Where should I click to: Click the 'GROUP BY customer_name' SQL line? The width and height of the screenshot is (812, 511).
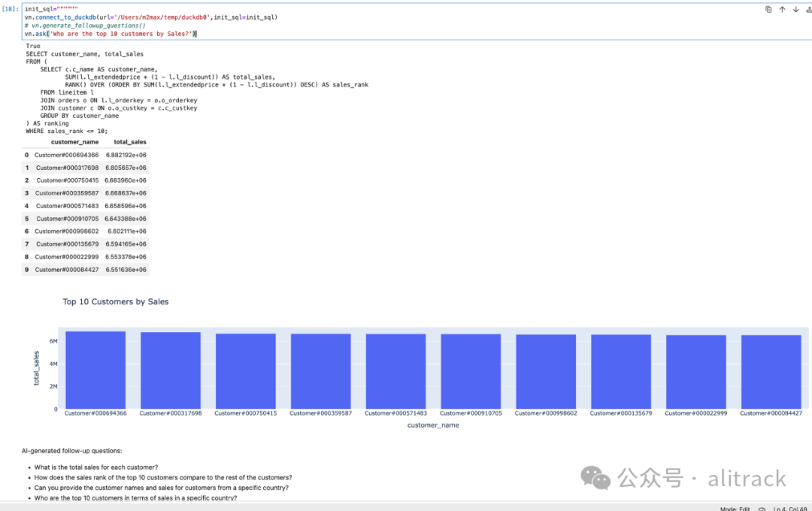(x=79, y=116)
